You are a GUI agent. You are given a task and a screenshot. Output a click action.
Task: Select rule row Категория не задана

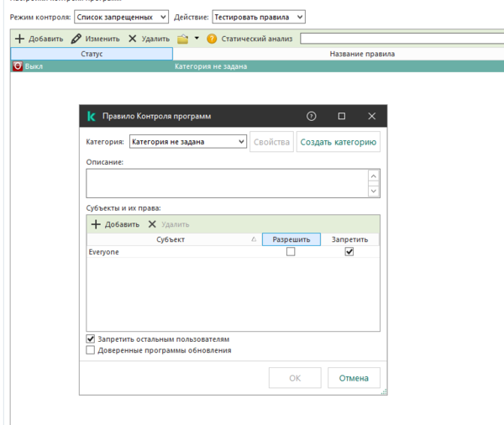(x=257, y=66)
